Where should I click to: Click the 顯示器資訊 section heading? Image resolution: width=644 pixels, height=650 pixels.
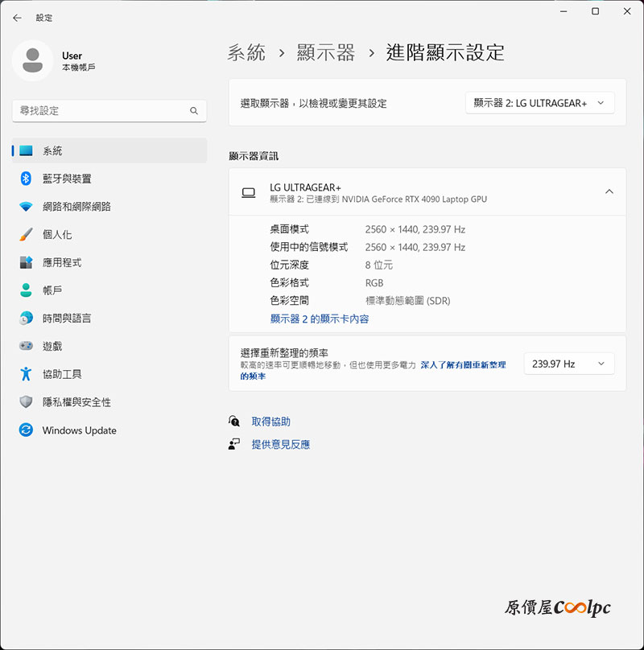pos(254,156)
